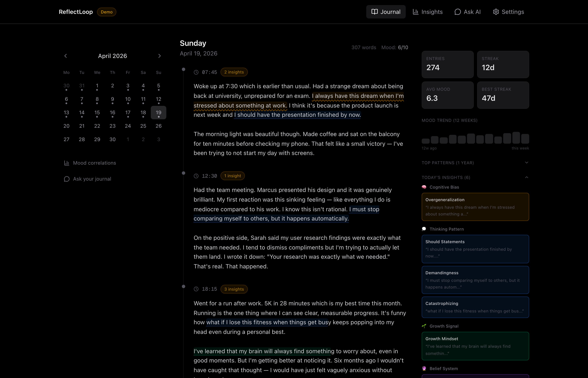Open the Demandingness insight card
The image size is (588, 378).
click(475, 280)
